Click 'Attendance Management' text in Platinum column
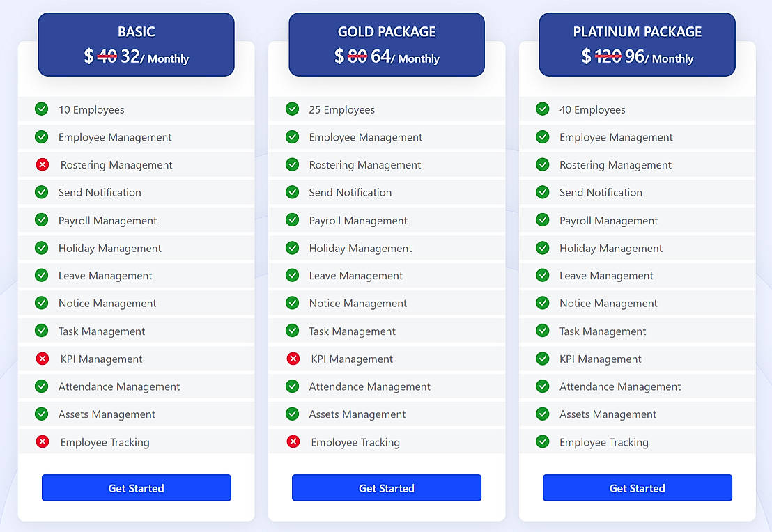This screenshot has width=772, height=532. [620, 387]
